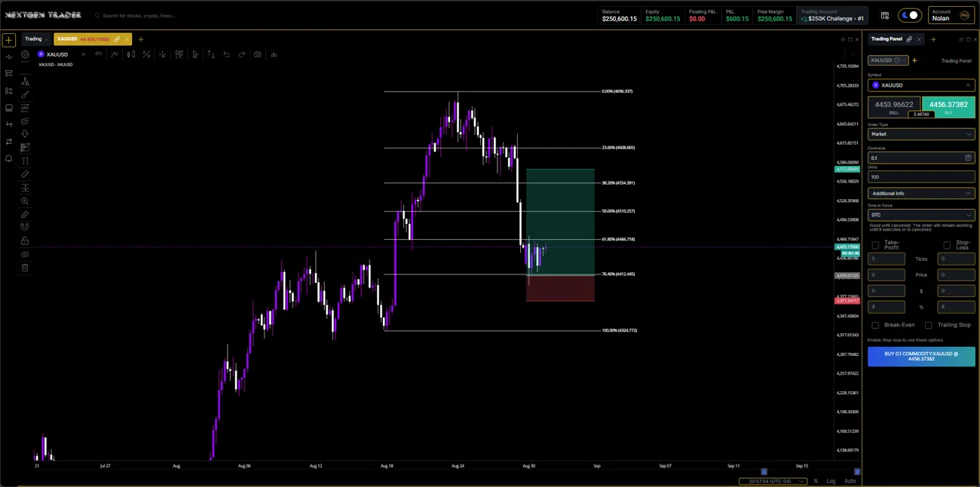Enable the Take-Profit checkbox
980x487 pixels.
(875, 245)
